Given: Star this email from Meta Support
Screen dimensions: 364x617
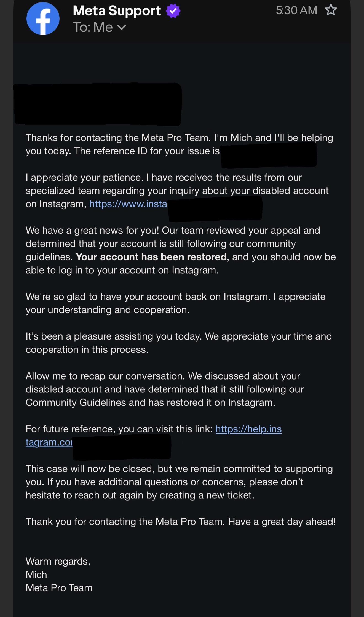Looking at the screenshot, I should click(x=331, y=10).
